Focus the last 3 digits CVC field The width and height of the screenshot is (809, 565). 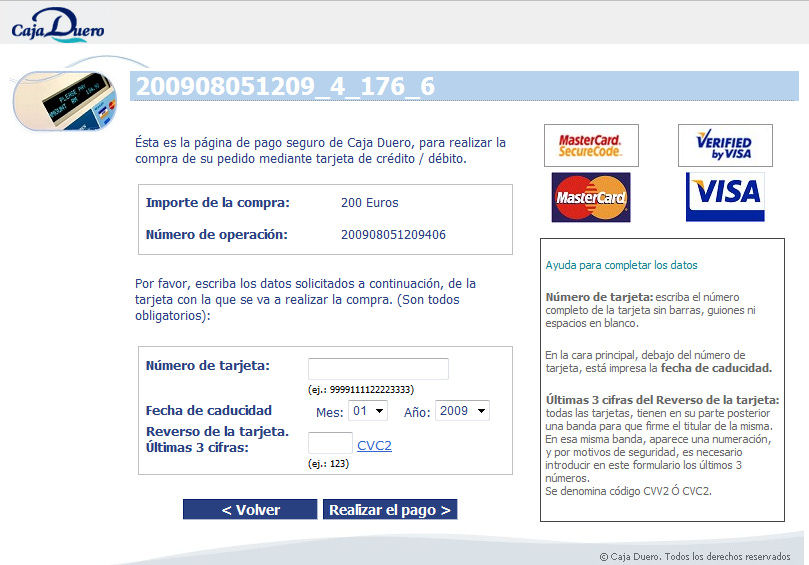[330, 443]
